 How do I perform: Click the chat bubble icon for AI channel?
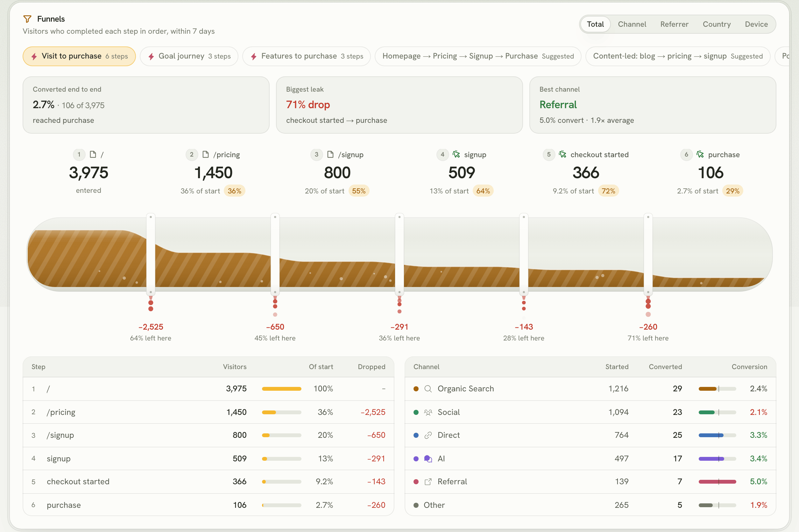(428, 459)
